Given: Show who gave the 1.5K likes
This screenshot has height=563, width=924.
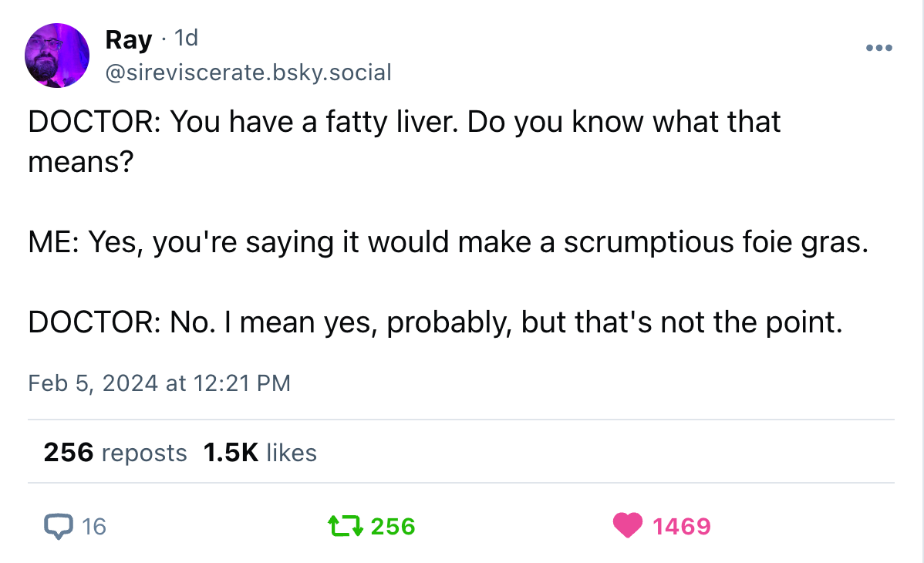Looking at the screenshot, I should 260,453.
